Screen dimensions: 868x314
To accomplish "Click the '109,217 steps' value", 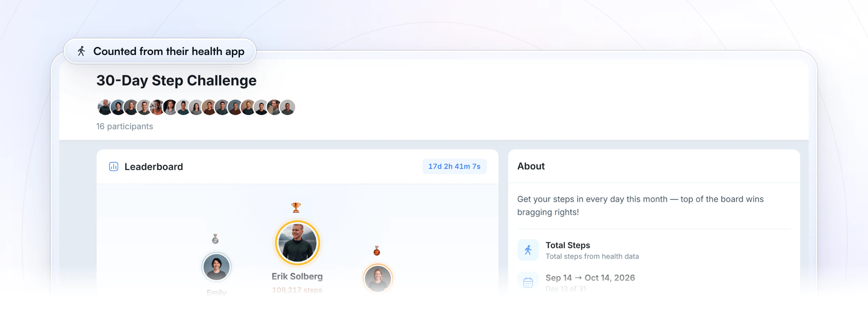I will (297, 290).
